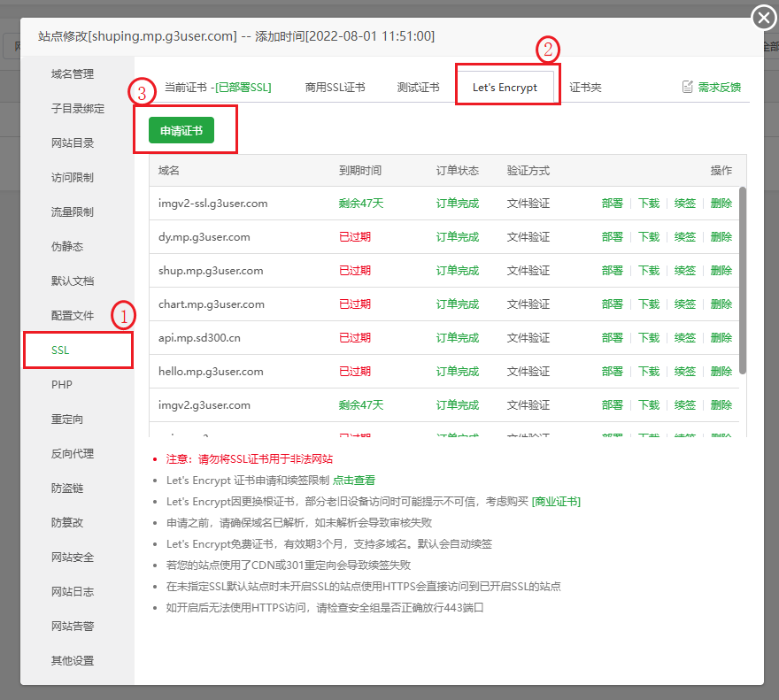The width and height of the screenshot is (779, 700).
Task: Select 域名管理 in sidebar
Action: [x=73, y=74]
